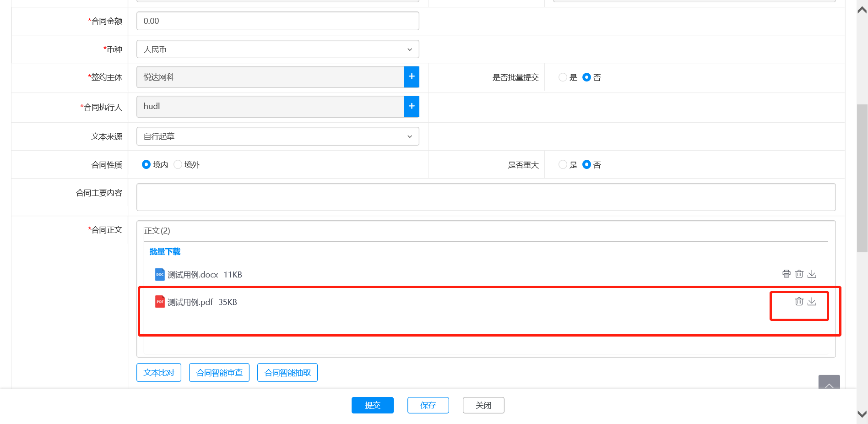Download the 测试用例.pdf file
The image size is (868, 424).
click(x=812, y=301)
